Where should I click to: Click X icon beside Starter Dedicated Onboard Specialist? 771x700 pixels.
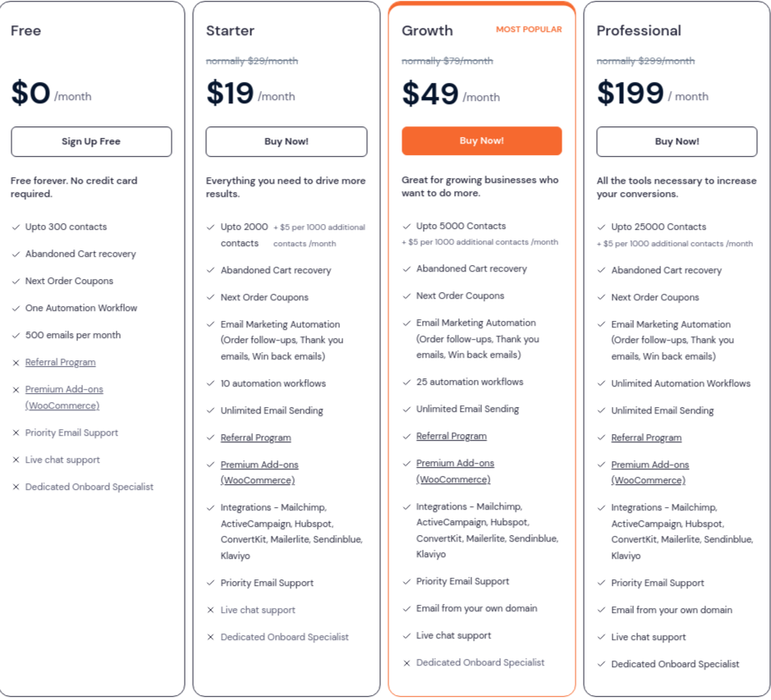210,637
